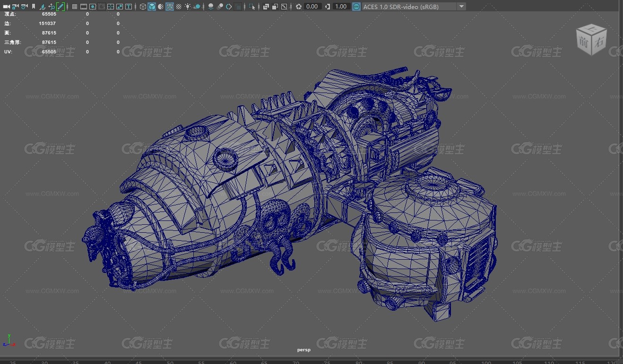
Task: Toggle the Field Chart icon
Action: click(x=111, y=7)
